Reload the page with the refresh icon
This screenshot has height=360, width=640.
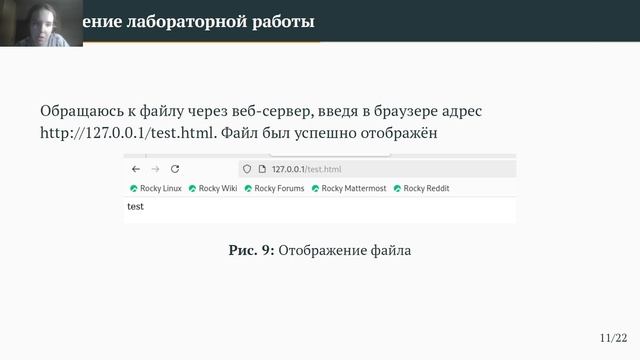click(x=175, y=169)
